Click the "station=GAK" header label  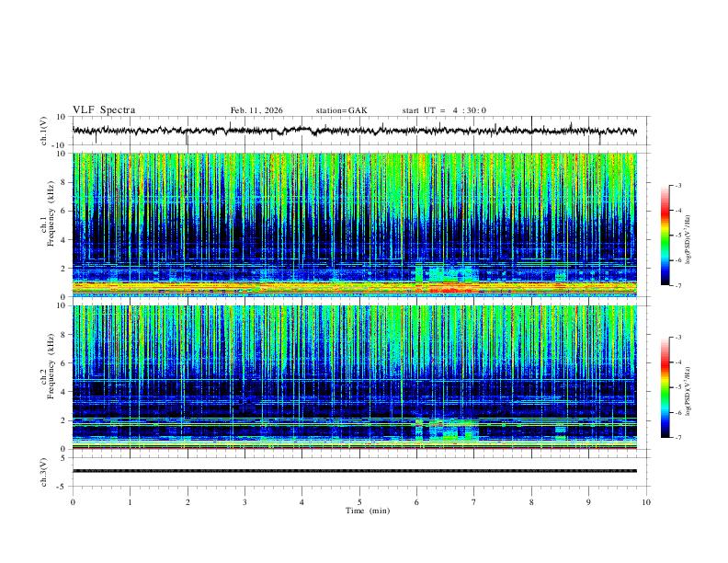(341, 110)
